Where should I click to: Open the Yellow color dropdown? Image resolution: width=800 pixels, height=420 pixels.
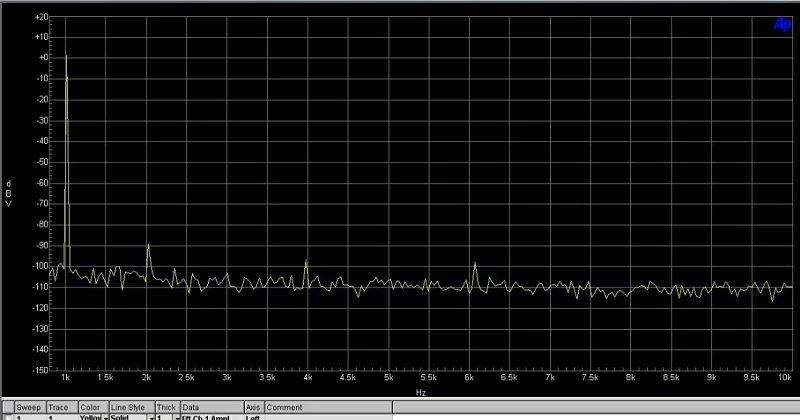(x=106, y=417)
